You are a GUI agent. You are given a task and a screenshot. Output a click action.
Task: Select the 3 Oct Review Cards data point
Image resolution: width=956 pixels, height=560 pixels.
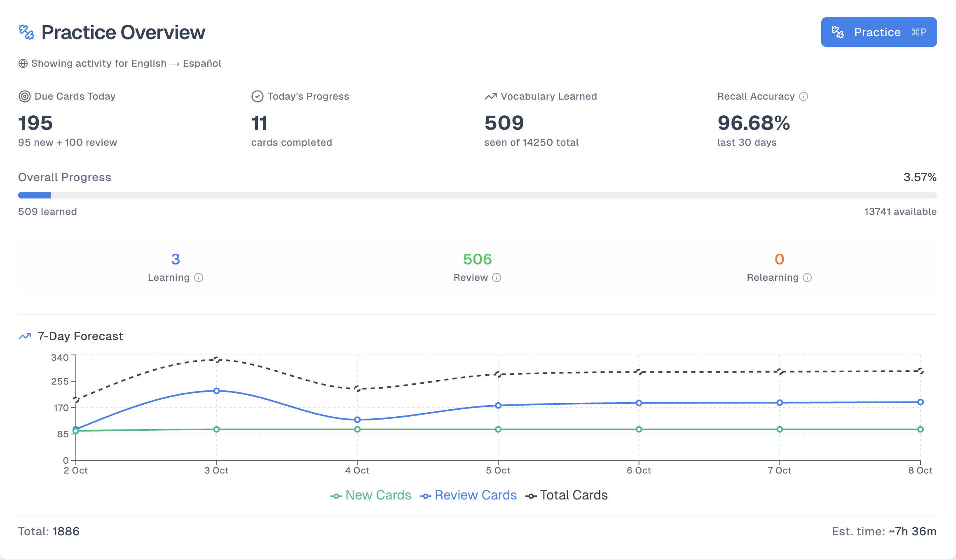tap(216, 391)
